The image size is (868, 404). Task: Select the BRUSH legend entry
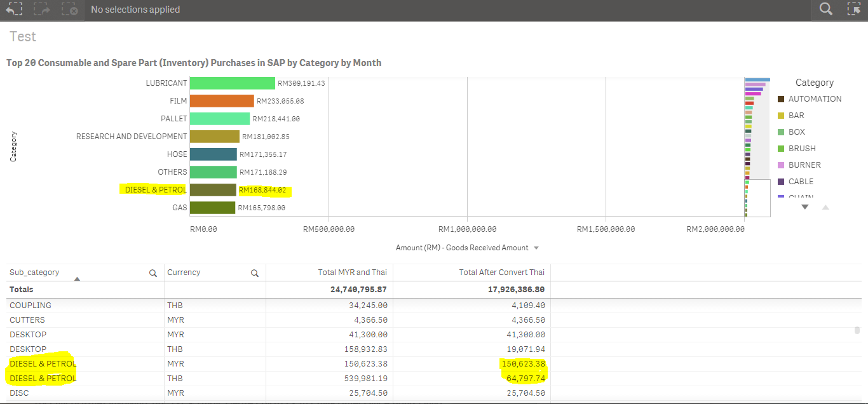(x=801, y=149)
